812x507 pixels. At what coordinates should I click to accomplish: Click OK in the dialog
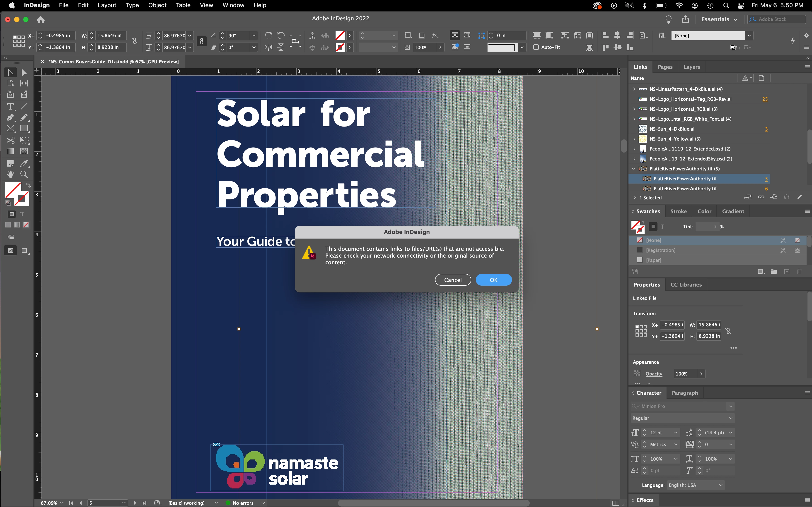pos(493,280)
